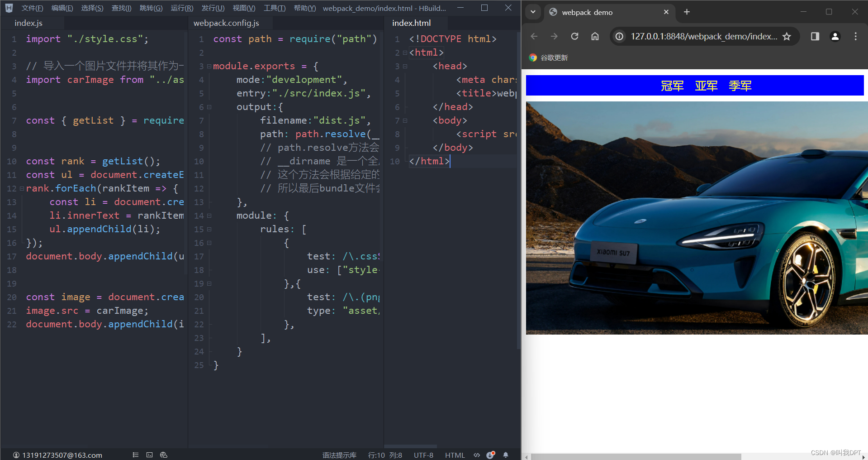Screen dimensions: 868x460
Task: Collapse the head tag fold at line 3
Action: pyautogui.click(x=405, y=67)
